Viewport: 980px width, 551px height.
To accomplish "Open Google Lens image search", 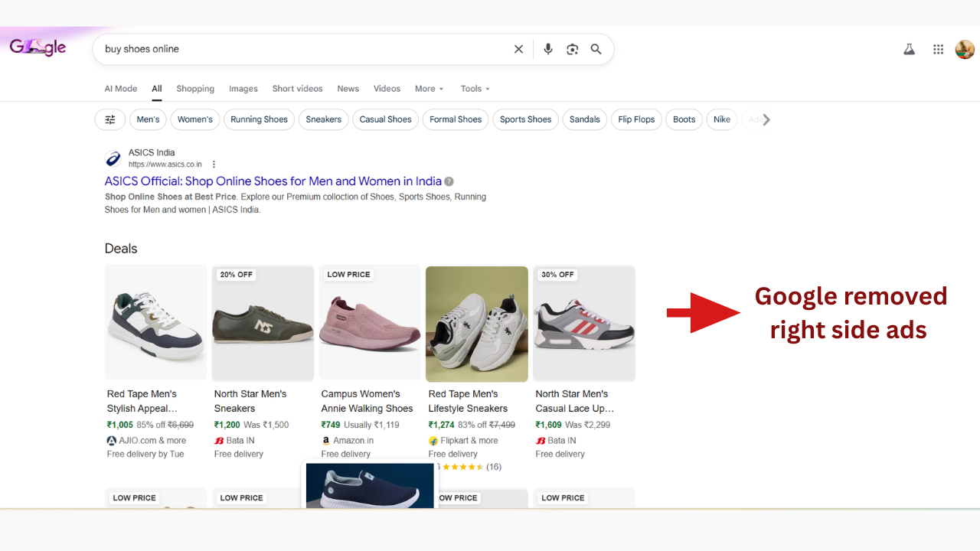I will [572, 49].
